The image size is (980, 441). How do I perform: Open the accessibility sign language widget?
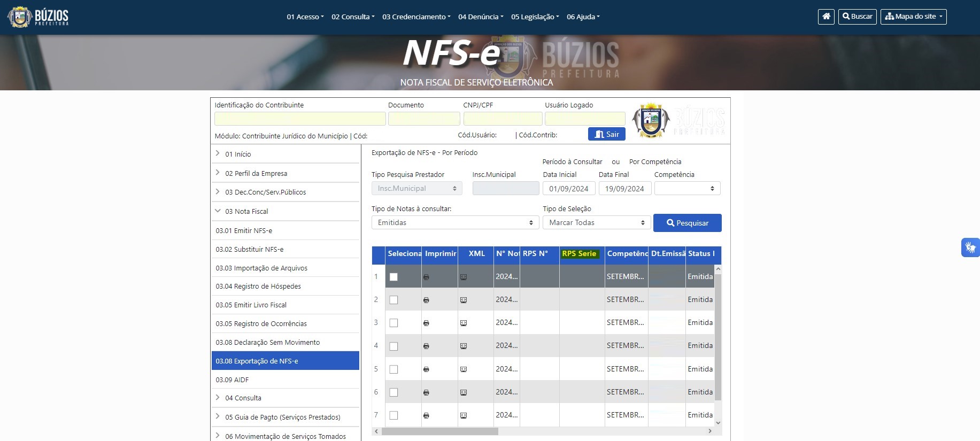[970, 247]
